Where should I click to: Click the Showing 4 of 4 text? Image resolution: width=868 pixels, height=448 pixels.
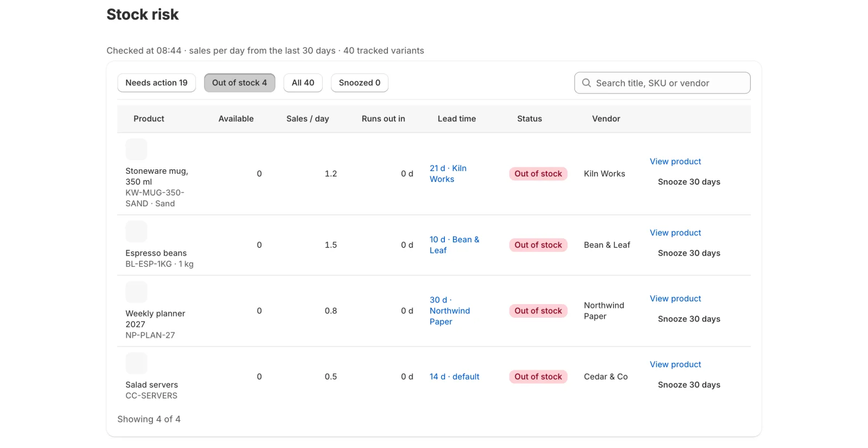149,419
